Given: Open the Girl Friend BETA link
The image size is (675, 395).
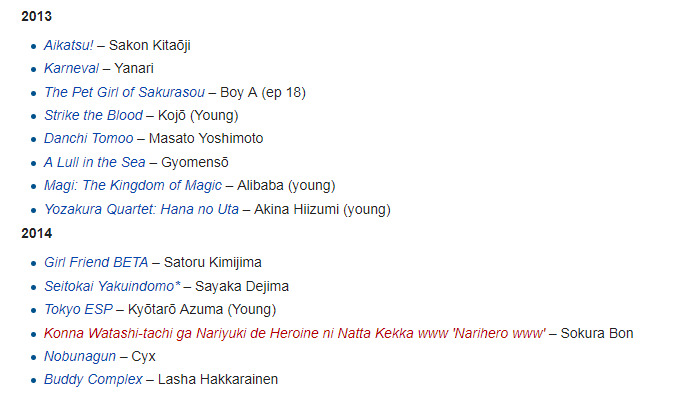Looking at the screenshot, I should pyautogui.click(x=96, y=262).
